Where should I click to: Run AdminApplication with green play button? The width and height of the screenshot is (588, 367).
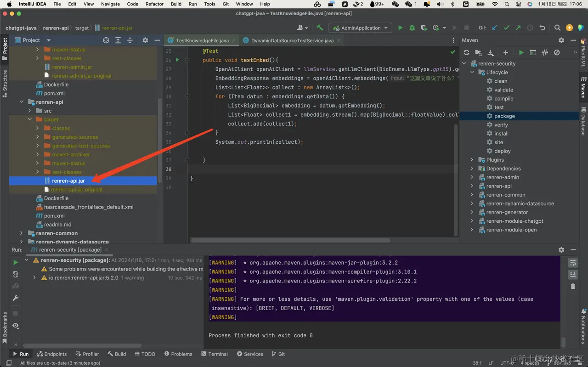400,28
